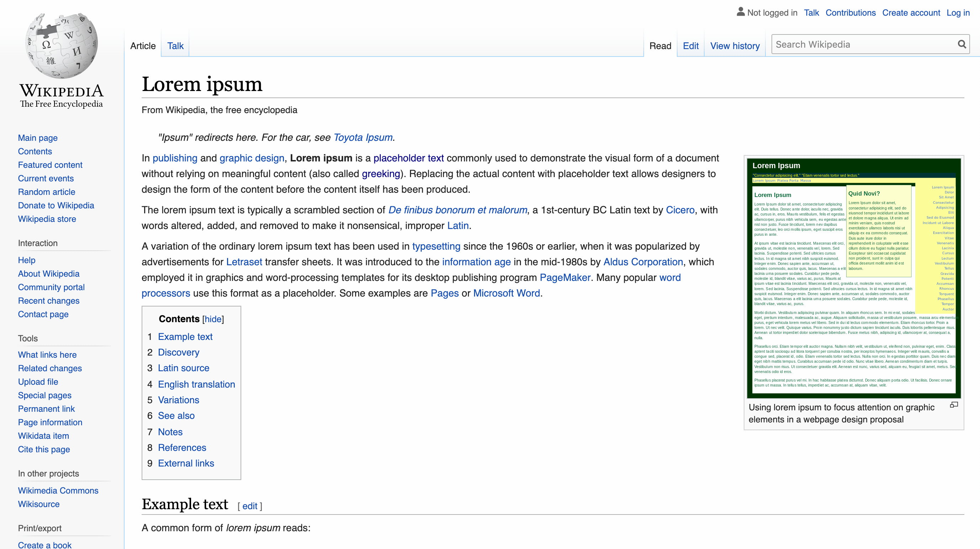Open Special pages
This screenshot has width=980, height=549.
click(44, 395)
